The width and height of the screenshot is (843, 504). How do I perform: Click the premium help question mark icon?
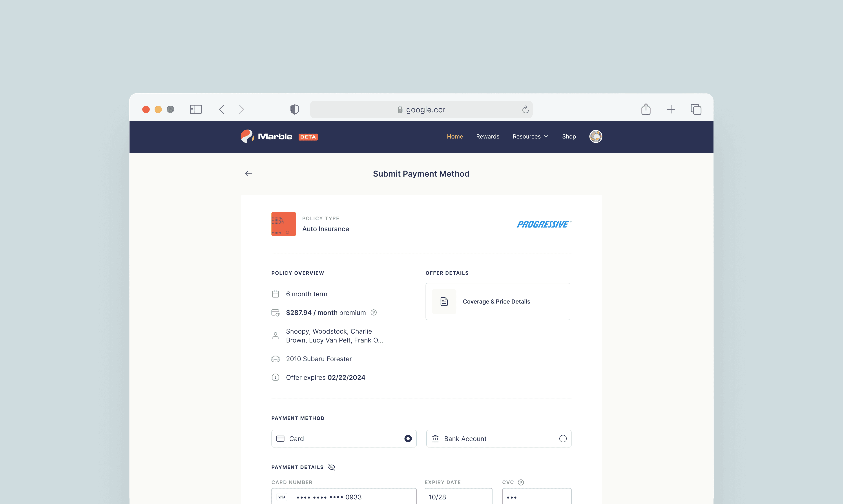[373, 312]
